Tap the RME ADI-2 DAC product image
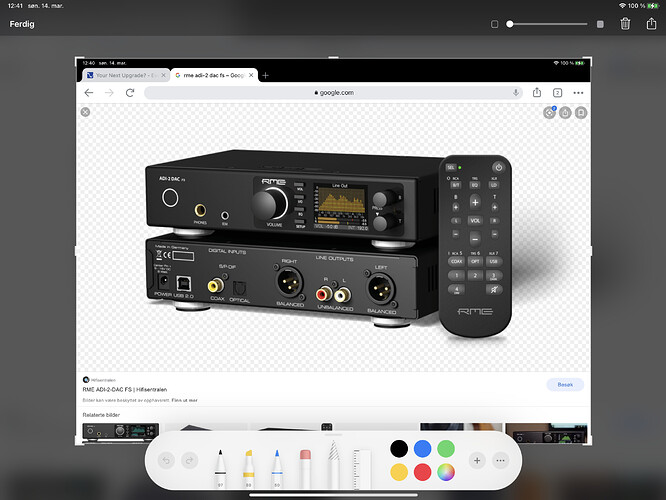The height and width of the screenshot is (500, 666). click(x=328, y=243)
